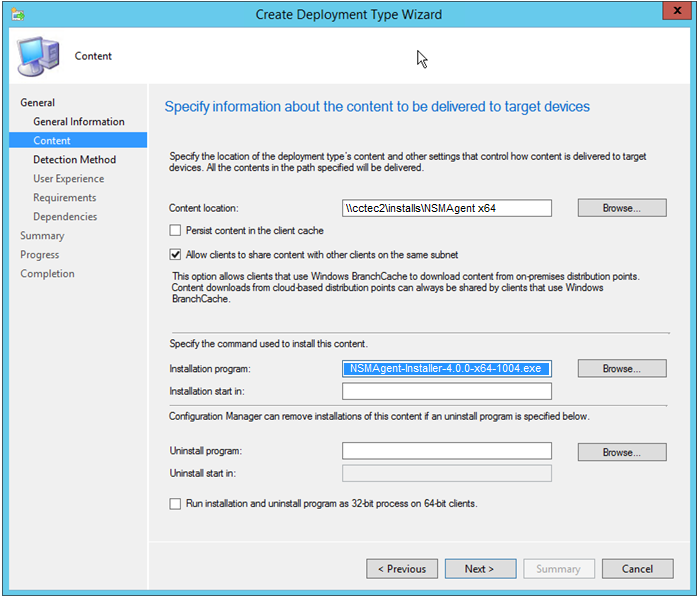Click the Uninstall program field
The width and height of the screenshot is (700, 598).
click(x=447, y=451)
